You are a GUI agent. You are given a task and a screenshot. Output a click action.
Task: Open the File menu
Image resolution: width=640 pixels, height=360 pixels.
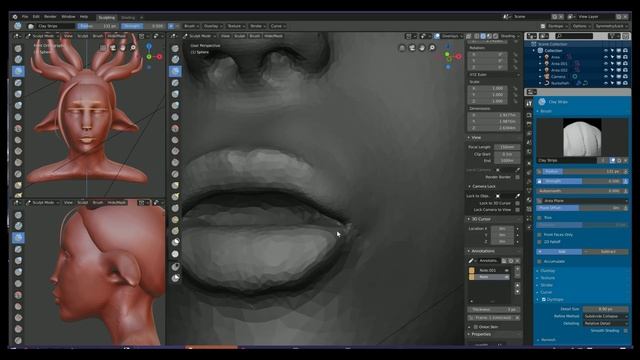tap(25, 17)
